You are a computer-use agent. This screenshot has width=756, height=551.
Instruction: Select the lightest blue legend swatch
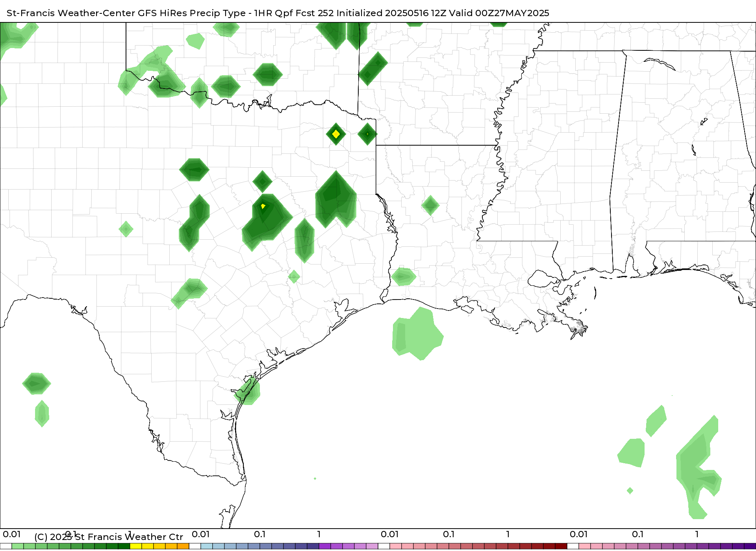coord(207,547)
